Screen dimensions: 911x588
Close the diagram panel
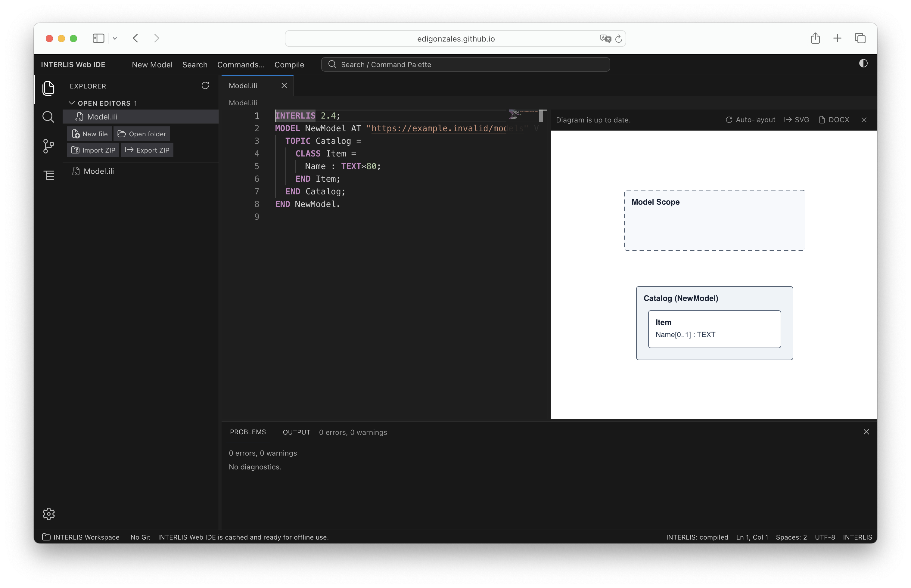coord(864,119)
